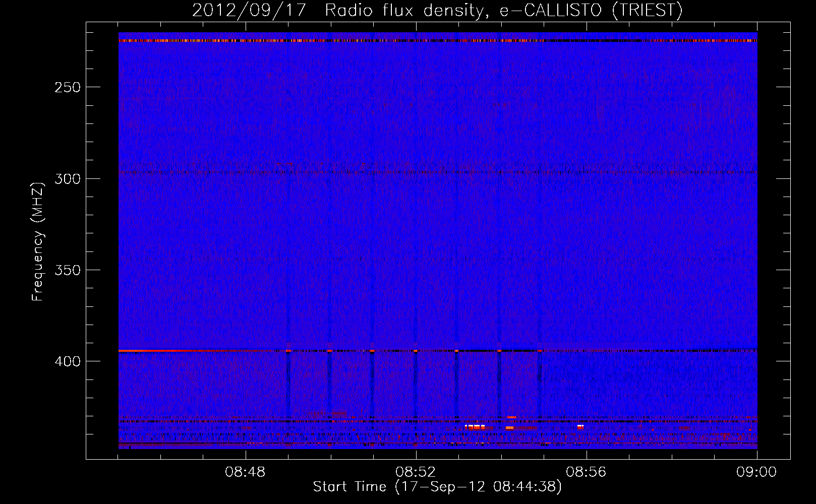Select the 'Frequency (MHZ)' axis label

tap(38, 241)
